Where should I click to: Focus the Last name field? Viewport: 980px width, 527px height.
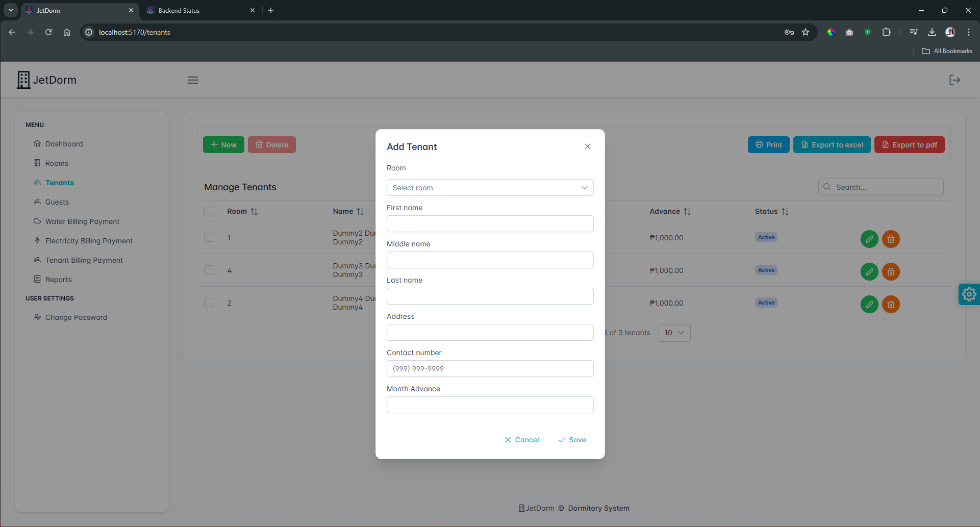(x=490, y=296)
